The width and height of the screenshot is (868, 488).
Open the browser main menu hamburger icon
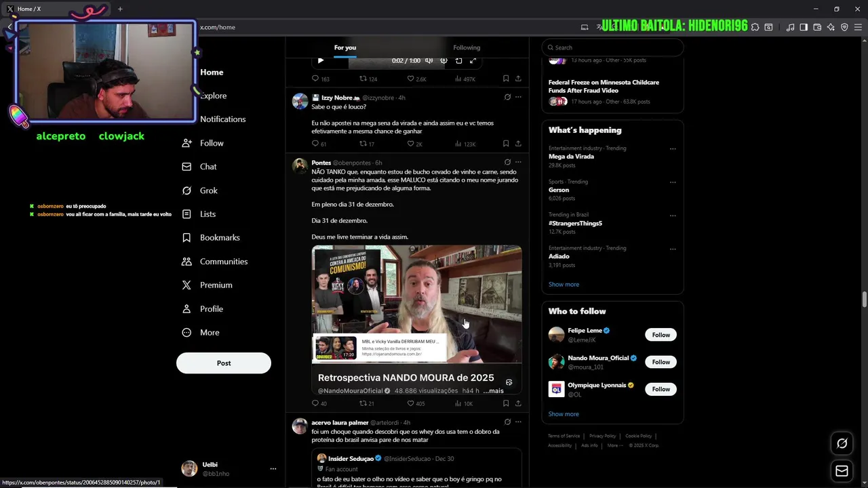[858, 27]
